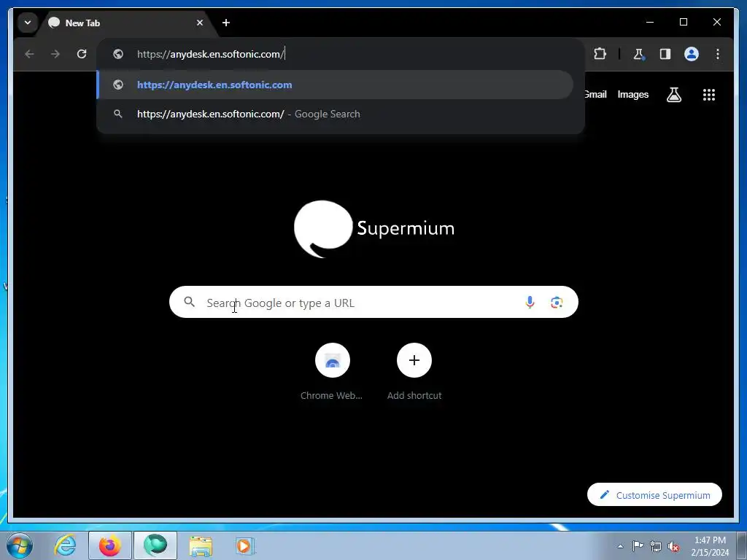
Task: Open a new tab with plus button
Action: pos(226,23)
